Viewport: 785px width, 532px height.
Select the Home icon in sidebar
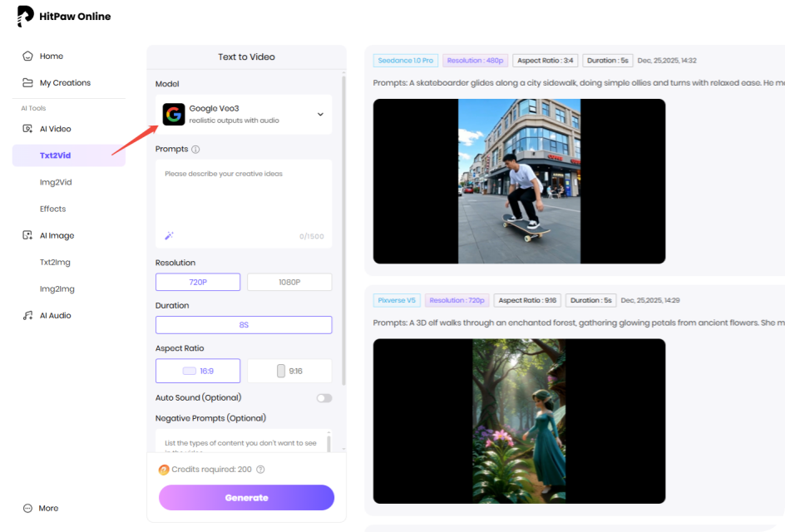pyautogui.click(x=26, y=56)
